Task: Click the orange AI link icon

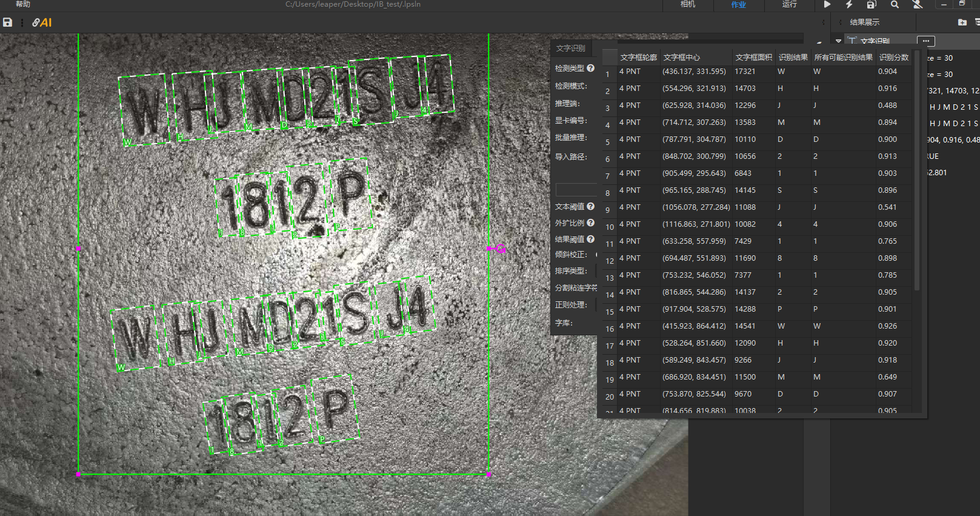Action: [42, 22]
